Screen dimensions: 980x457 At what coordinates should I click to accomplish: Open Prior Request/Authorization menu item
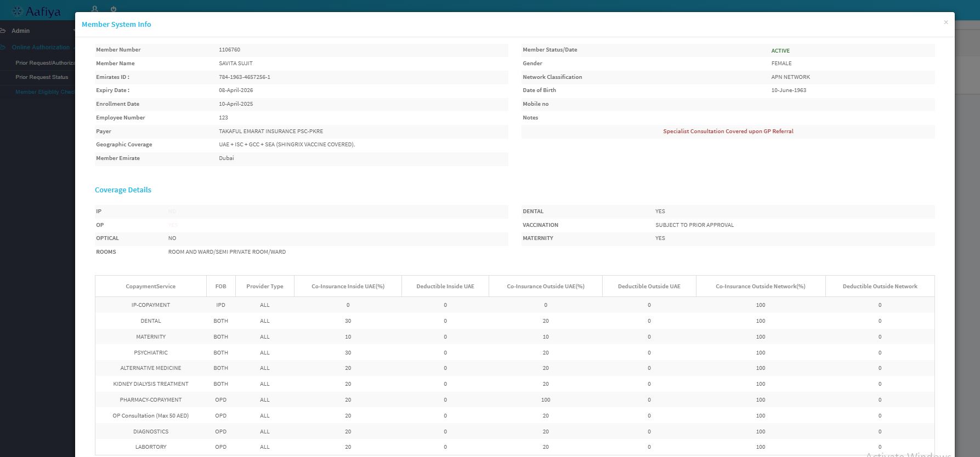(x=45, y=63)
